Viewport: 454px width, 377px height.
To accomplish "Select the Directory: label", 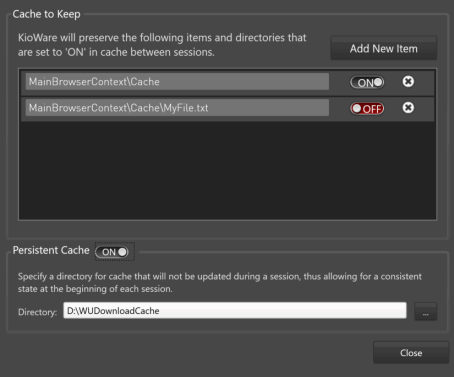I will (x=37, y=312).
